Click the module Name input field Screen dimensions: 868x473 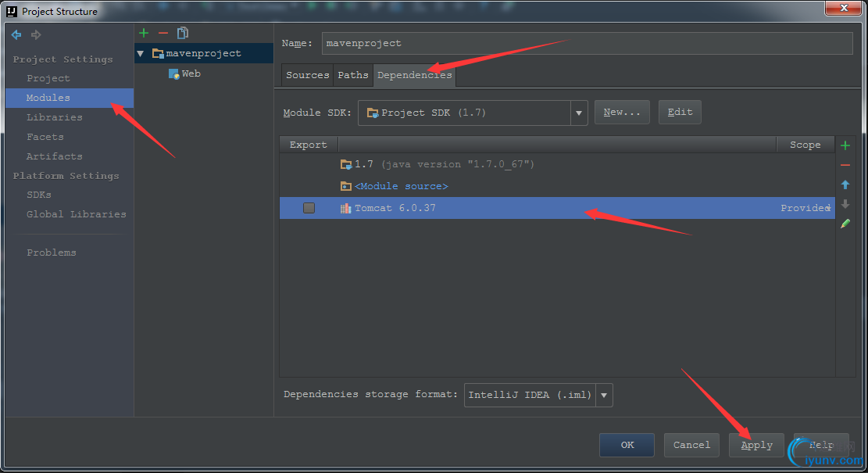[588, 43]
